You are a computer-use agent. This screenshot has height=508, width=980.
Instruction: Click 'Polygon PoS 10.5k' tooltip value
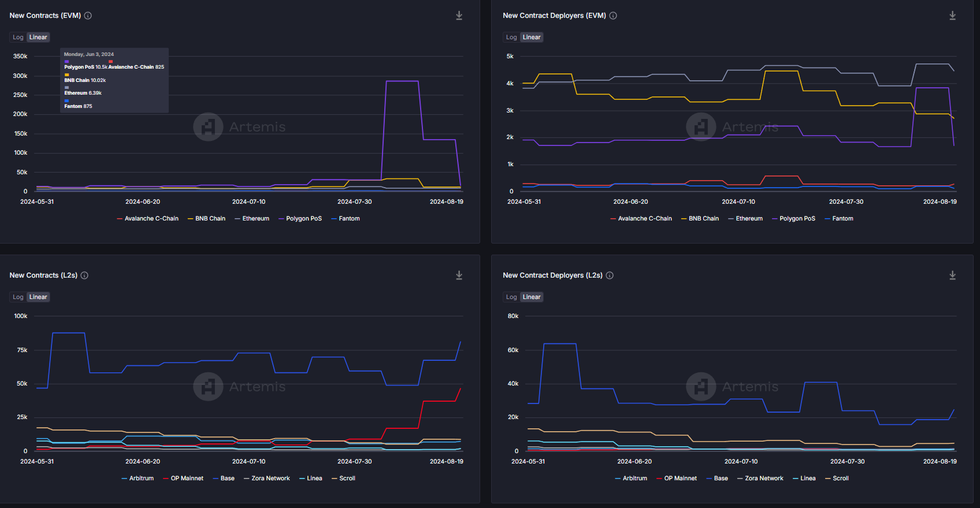(x=86, y=67)
